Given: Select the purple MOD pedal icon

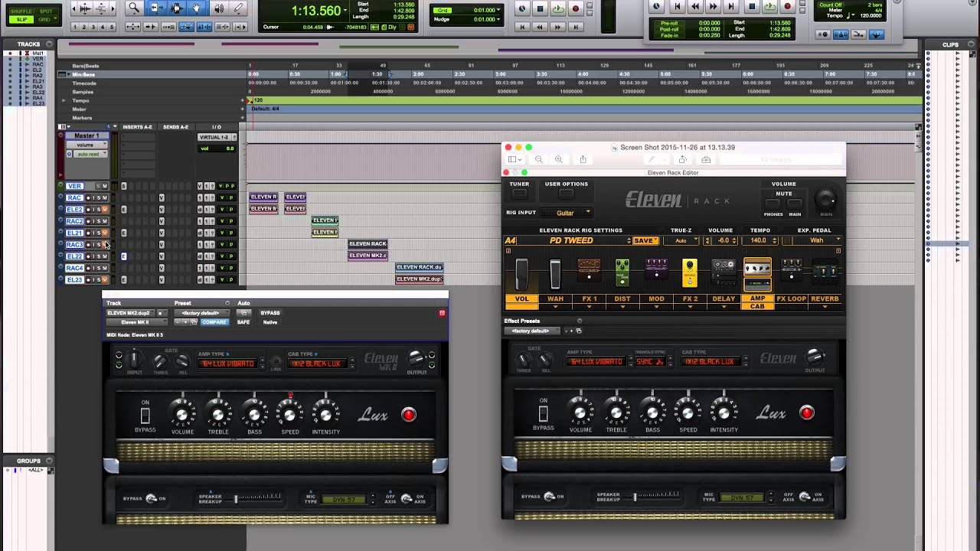Looking at the screenshot, I should click(656, 269).
